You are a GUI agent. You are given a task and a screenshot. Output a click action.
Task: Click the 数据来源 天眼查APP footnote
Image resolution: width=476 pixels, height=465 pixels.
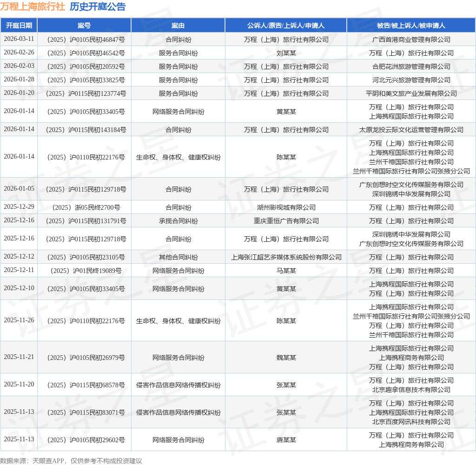point(71,461)
